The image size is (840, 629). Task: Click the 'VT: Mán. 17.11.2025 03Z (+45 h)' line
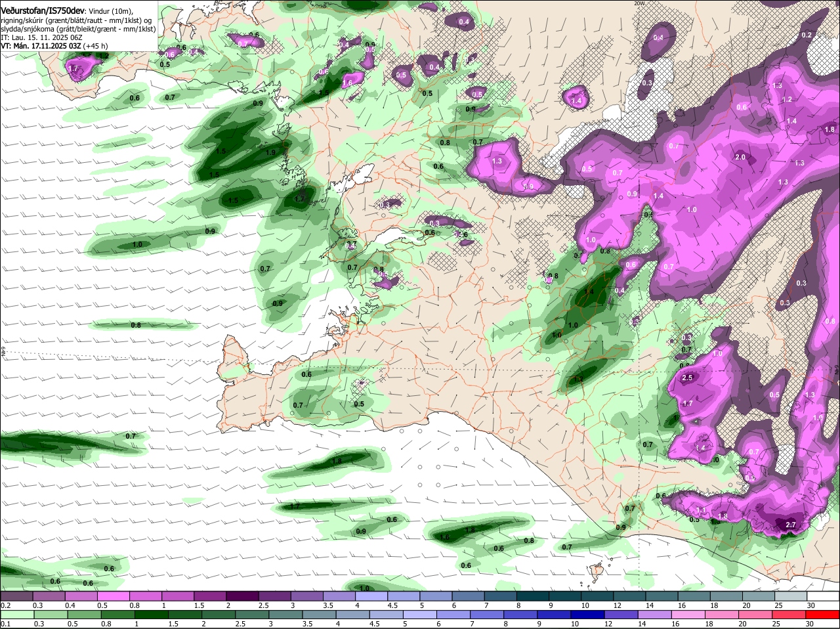pos(54,47)
